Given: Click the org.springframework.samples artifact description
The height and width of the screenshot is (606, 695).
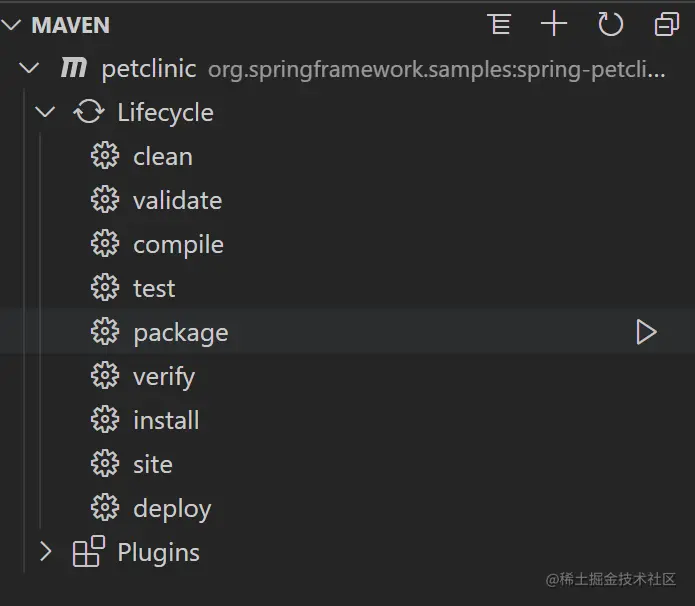Looking at the screenshot, I should pos(437,70).
